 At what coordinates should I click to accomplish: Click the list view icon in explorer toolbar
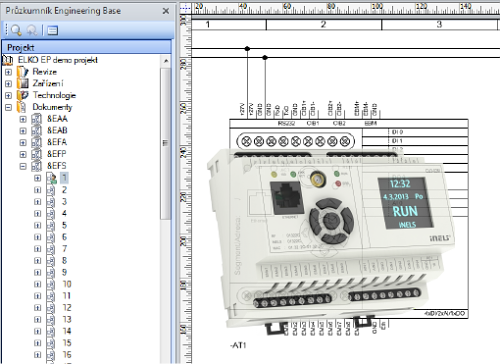(53, 30)
